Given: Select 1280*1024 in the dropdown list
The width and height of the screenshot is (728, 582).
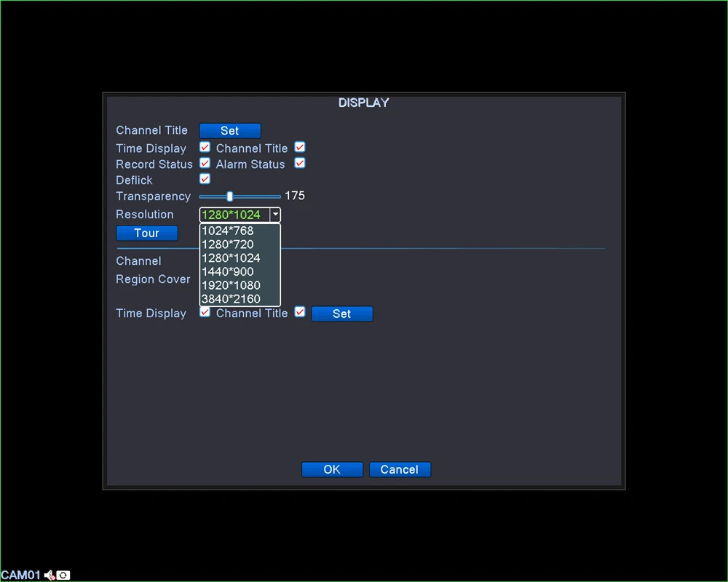Looking at the screenshot, I should tap(240, 258).
